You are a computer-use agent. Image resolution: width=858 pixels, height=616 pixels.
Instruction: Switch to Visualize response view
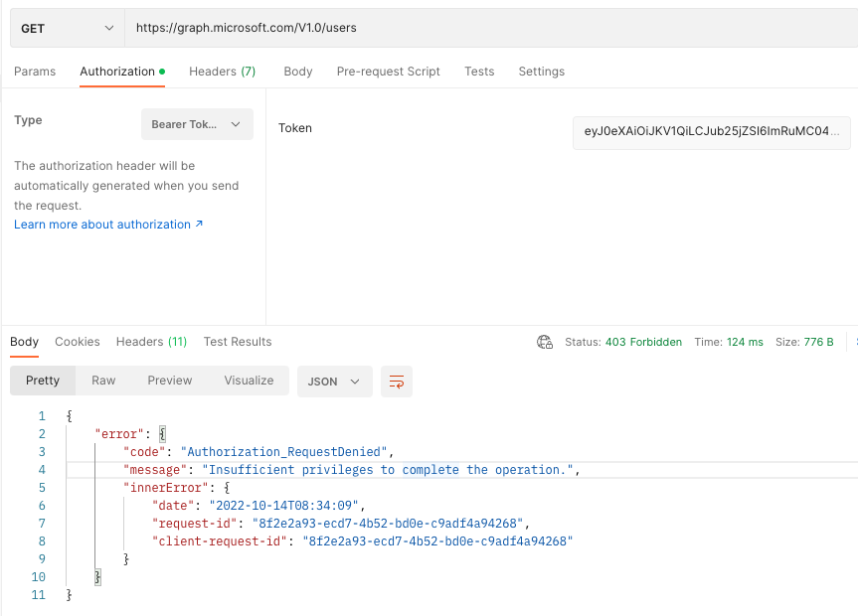click(249, 381)
